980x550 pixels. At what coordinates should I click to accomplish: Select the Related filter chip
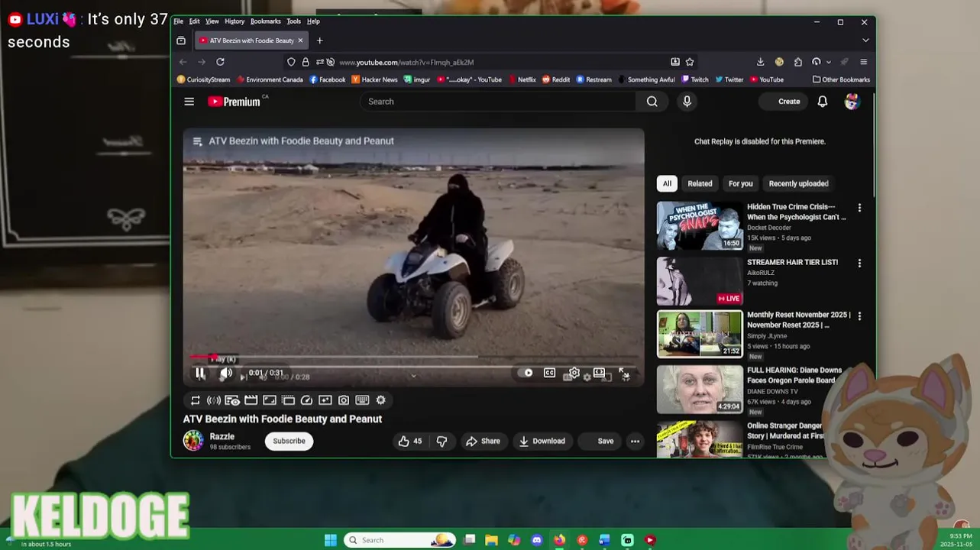point(700,183)
